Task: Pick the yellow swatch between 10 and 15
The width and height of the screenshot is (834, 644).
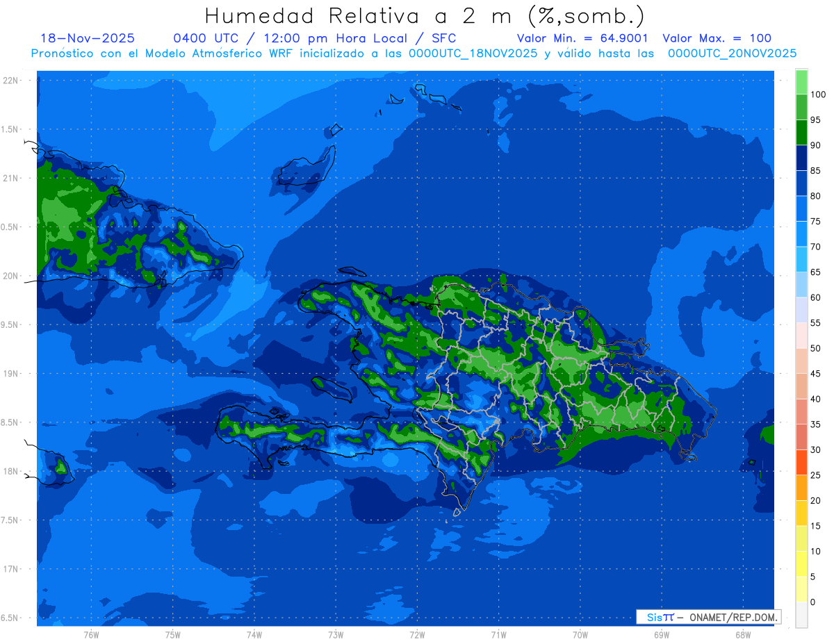Action: coord(801,538)
